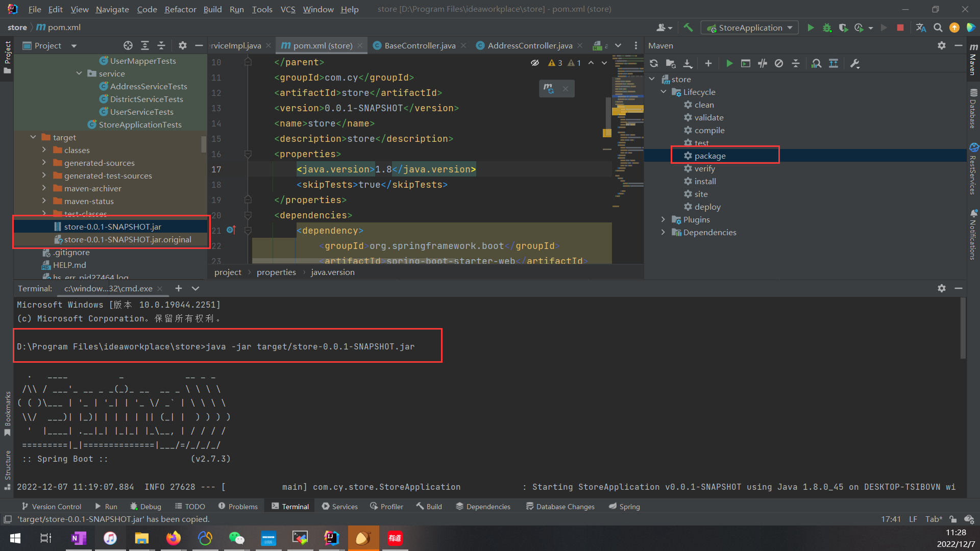Open the Build menu

tap(212, 9)
